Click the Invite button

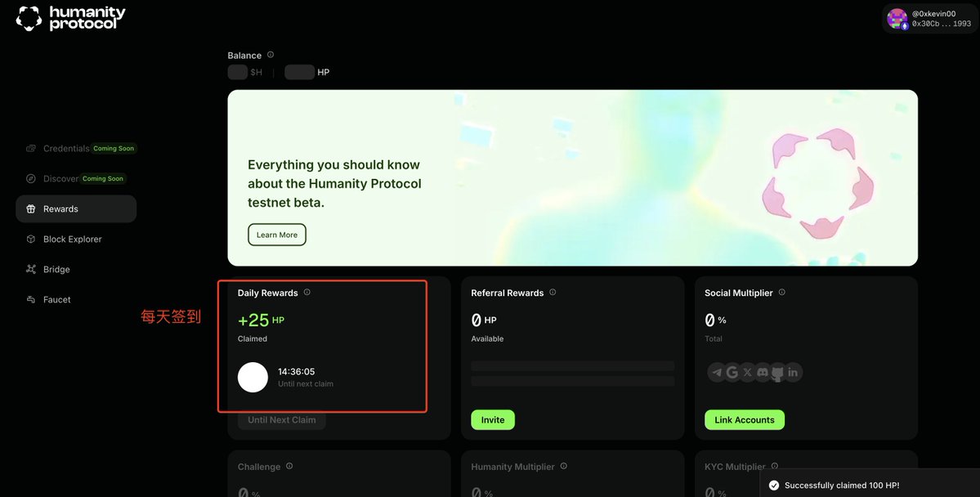coord(493,420)
